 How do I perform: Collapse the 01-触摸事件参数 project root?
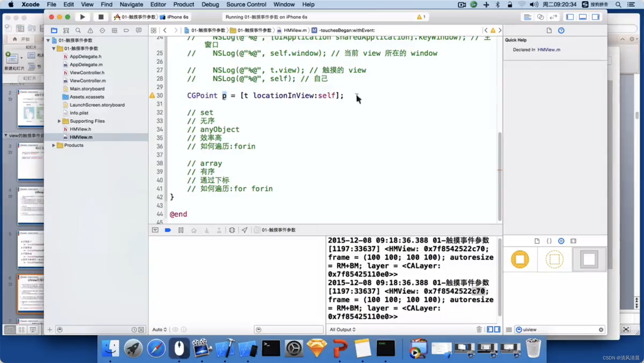pyautogui.click(x=48, y=40)
